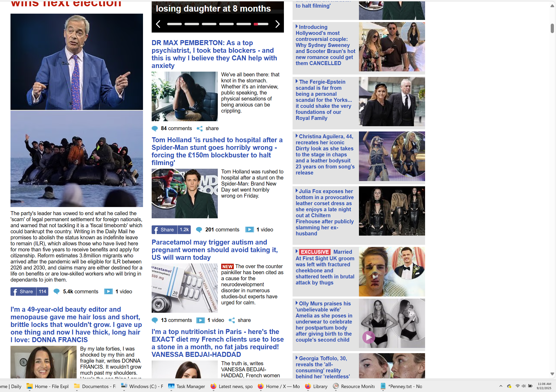This screenshot has width=556, height=392.
Task: Click the page scrollbar down arrow
Action: coord(552,374)
